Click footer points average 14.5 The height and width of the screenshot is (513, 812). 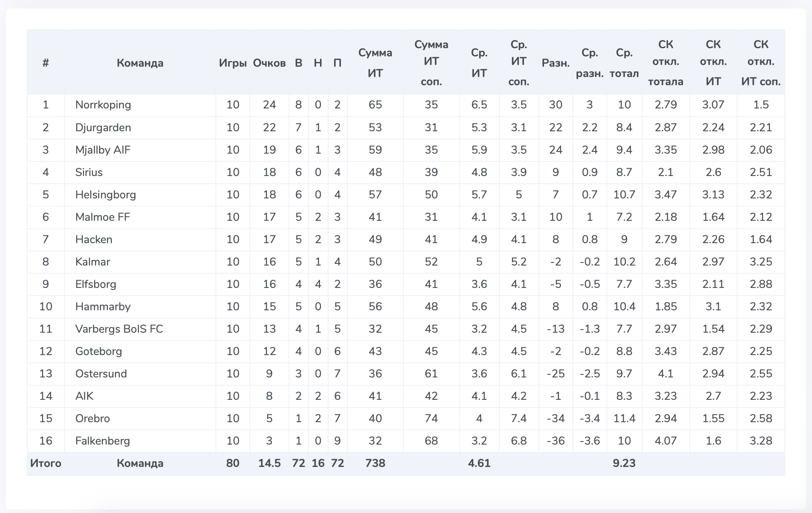click(269, 464)
